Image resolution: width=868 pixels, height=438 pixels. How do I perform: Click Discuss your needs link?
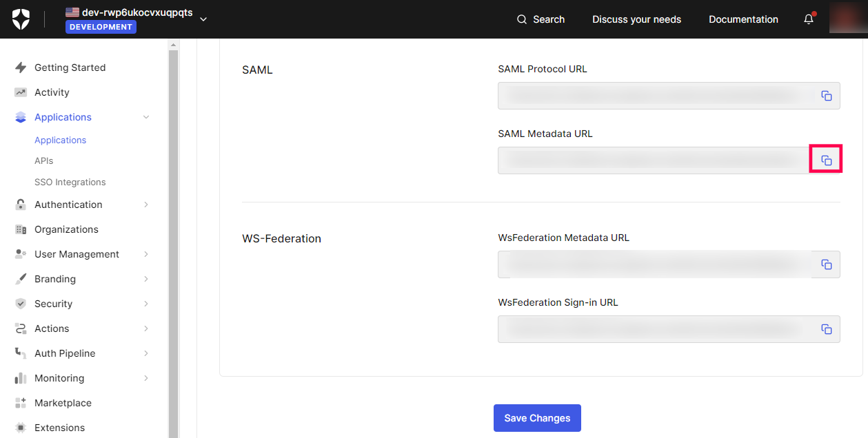coord(636,19)
